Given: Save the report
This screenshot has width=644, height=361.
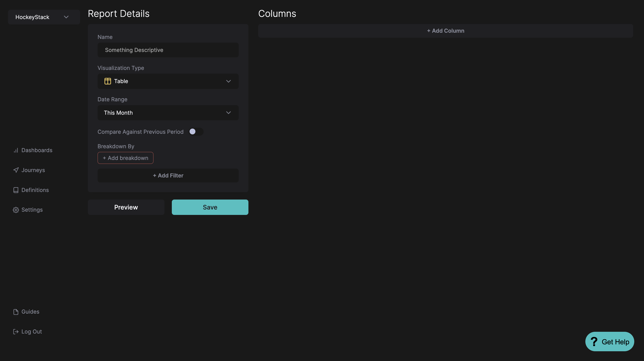Looking at the screenshot, I should pos(210,207).
